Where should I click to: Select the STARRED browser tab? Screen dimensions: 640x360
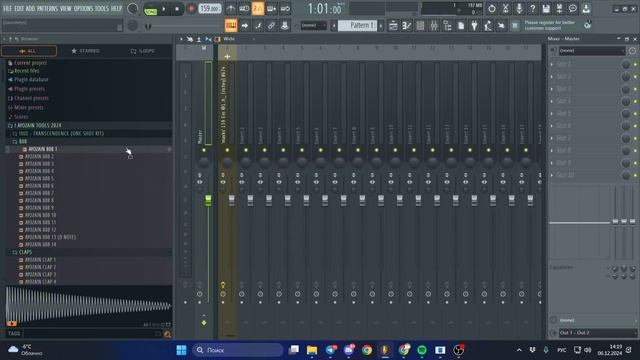[85, 51]
